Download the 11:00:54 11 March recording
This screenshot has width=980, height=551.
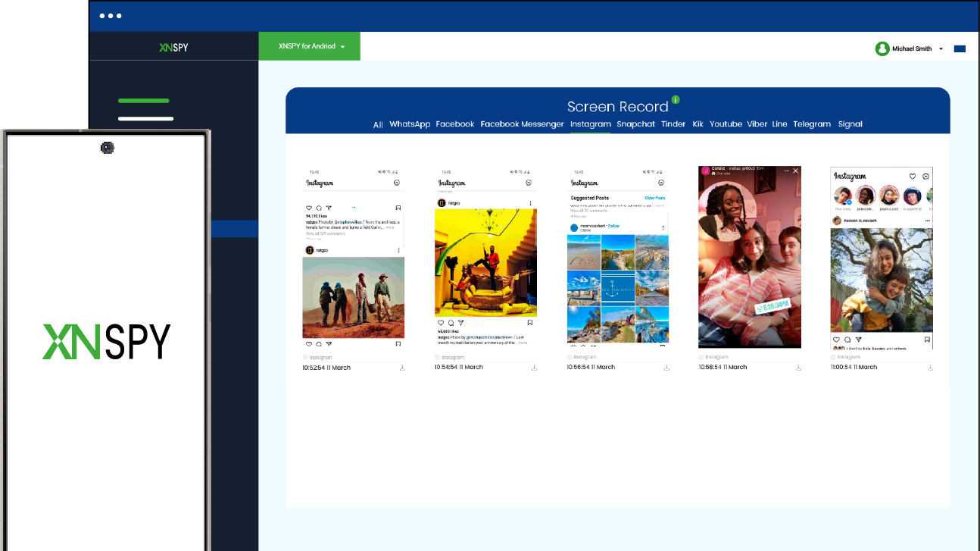pyautogui.click(x=930, y=368)
